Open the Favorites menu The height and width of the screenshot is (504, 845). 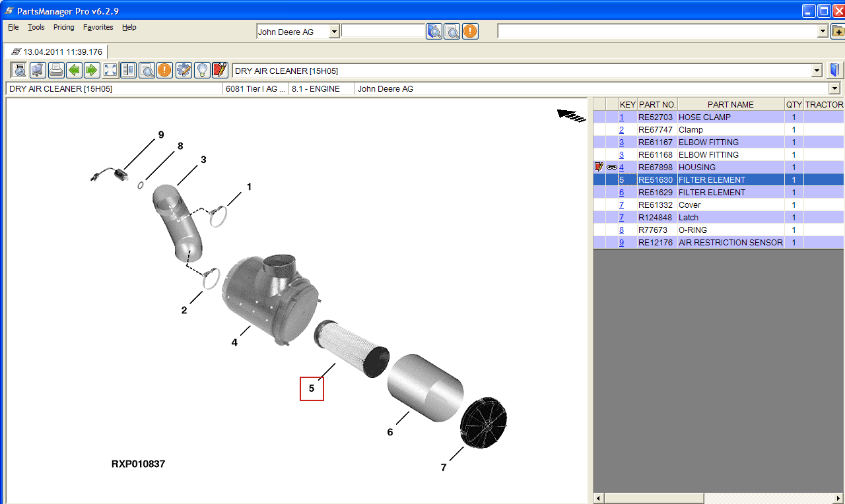point(98,27)
